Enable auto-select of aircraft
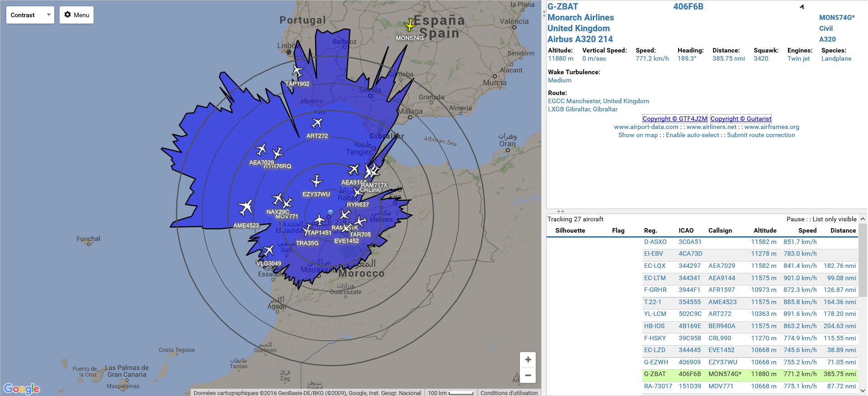868x396 pixels. [692, 135]
